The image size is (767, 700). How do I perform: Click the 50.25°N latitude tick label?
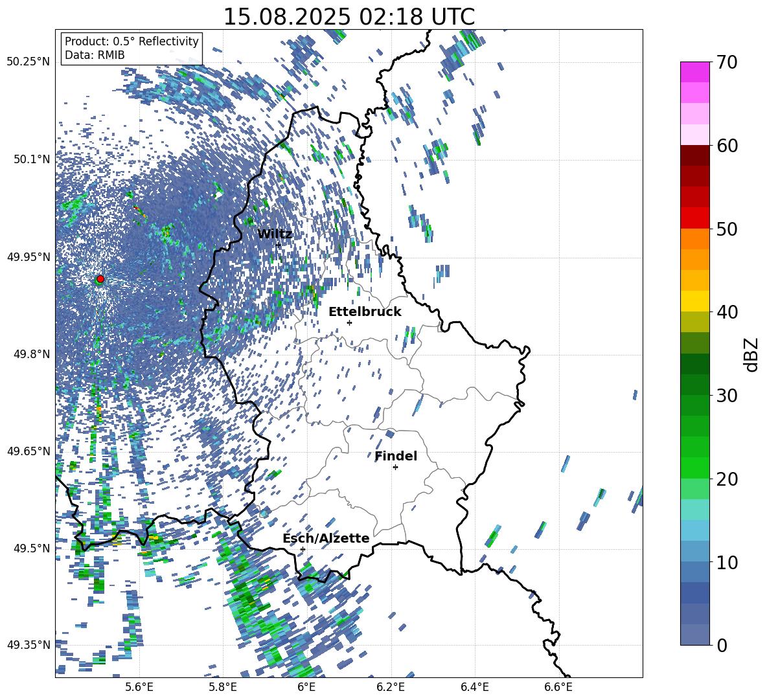pos(29,62)
